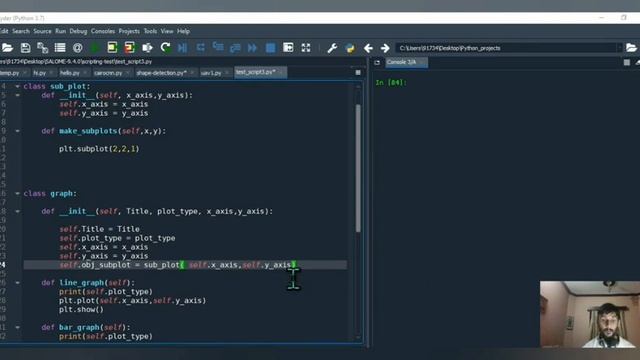This screenshot has width=640, height=360.
Task: Click the editor vertical scrollbar
Action: tap(358, 168)
